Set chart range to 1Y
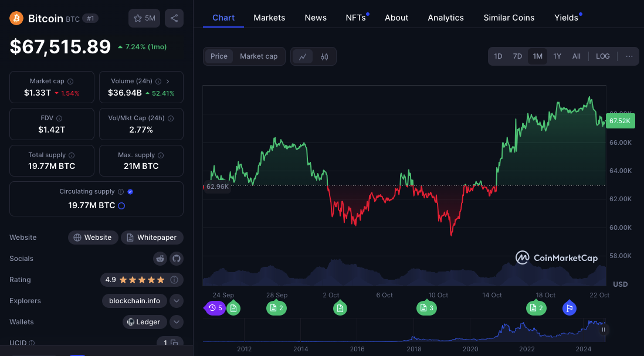The width and height of the screenshot is (644, 356). 557,56
